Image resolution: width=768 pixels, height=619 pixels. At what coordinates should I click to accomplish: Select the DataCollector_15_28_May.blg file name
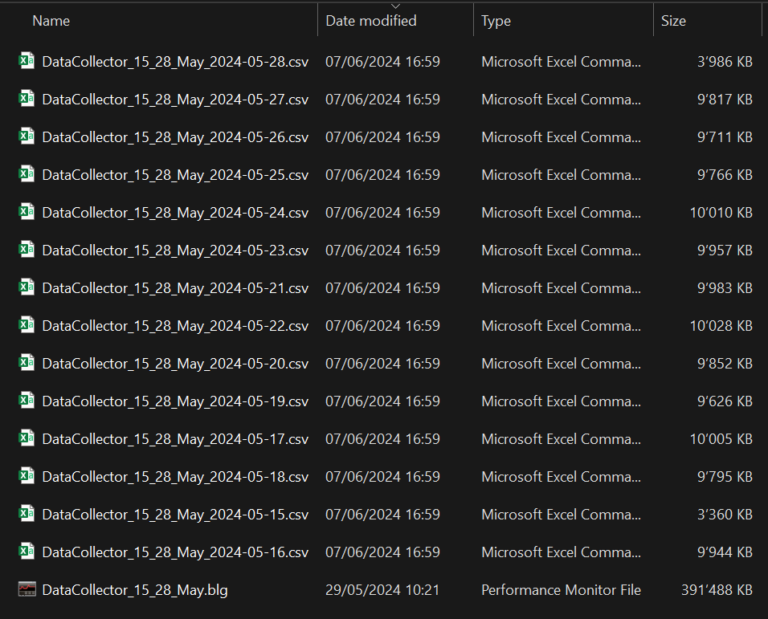click(135, 590)
